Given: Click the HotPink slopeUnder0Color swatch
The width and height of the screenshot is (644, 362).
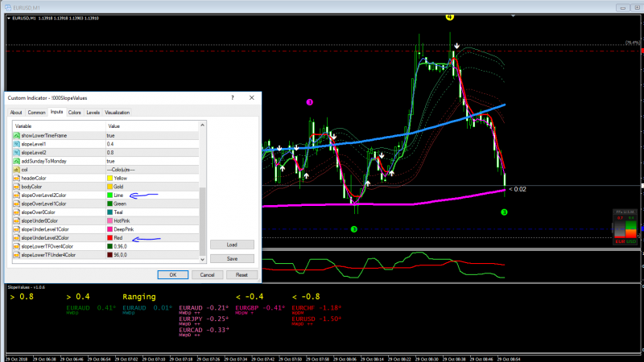Looking at the screenshot, I should pos(109,220).
